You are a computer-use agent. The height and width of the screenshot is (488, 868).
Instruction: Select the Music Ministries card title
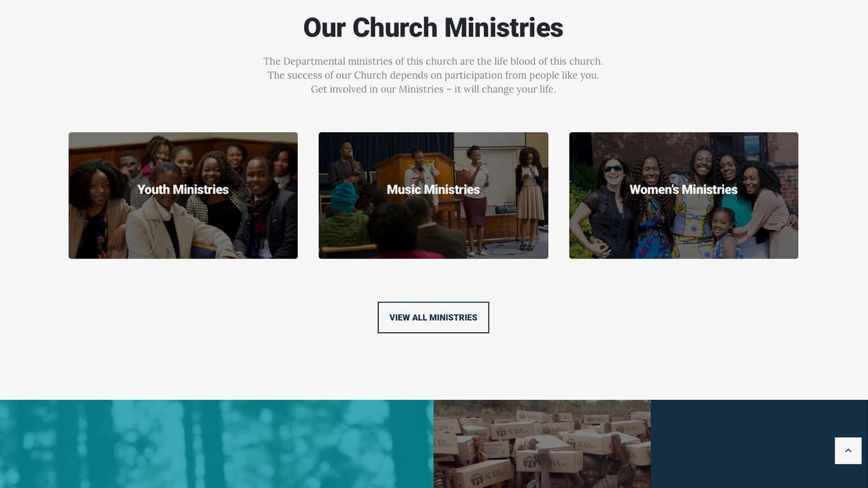[433, 190]
